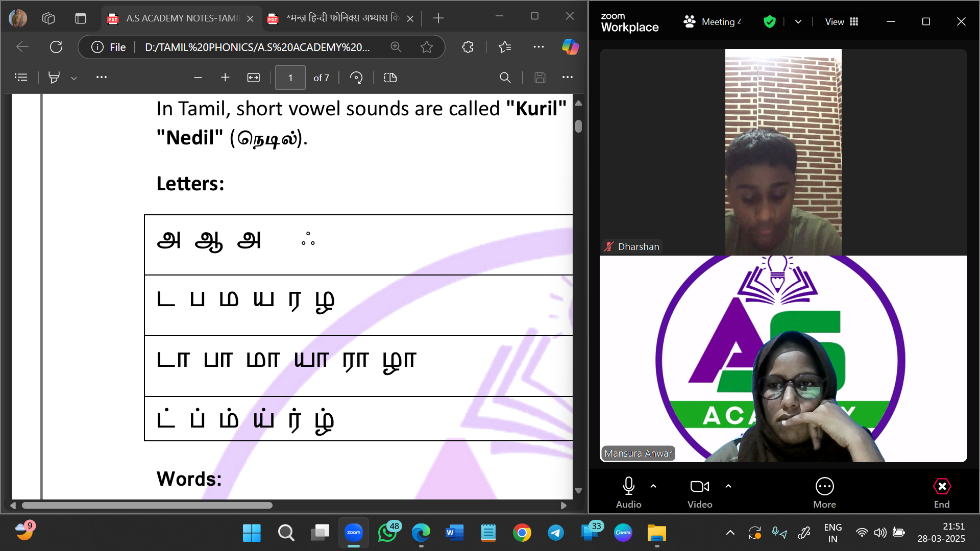Click the page number input field
Screen dimensions: 980x551
pyautogui.click(x=290, y=78)
